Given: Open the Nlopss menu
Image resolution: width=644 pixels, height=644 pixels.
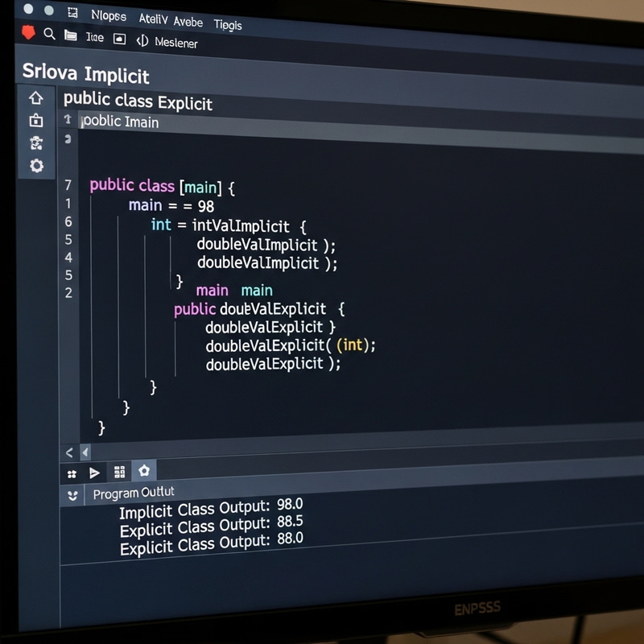Looking at the screenshot, I should point(109,14).
